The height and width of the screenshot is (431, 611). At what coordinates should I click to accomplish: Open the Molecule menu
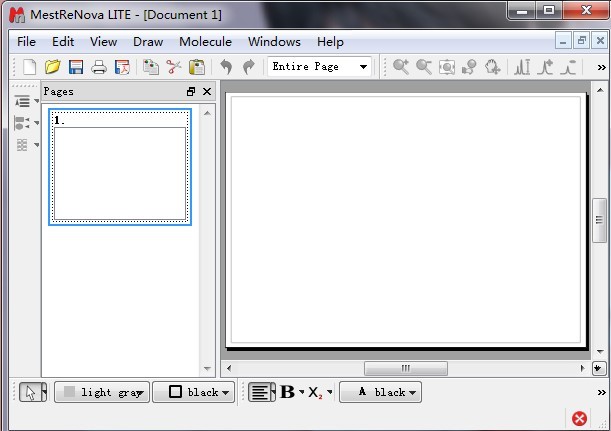click(205, 42)
